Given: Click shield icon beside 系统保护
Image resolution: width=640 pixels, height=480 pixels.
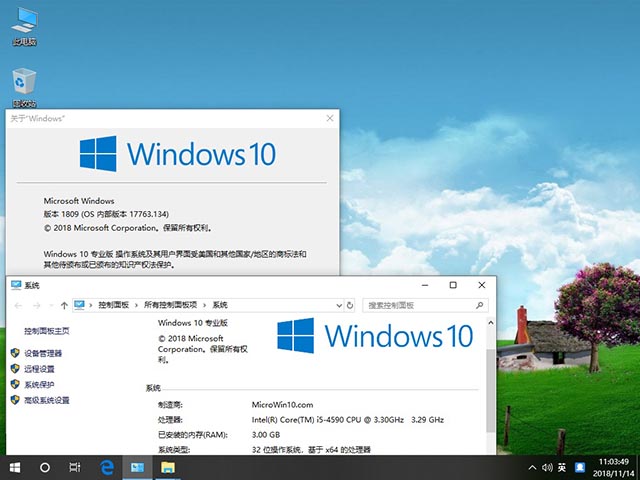Looking at the screenshot, I should click(15, 384).
